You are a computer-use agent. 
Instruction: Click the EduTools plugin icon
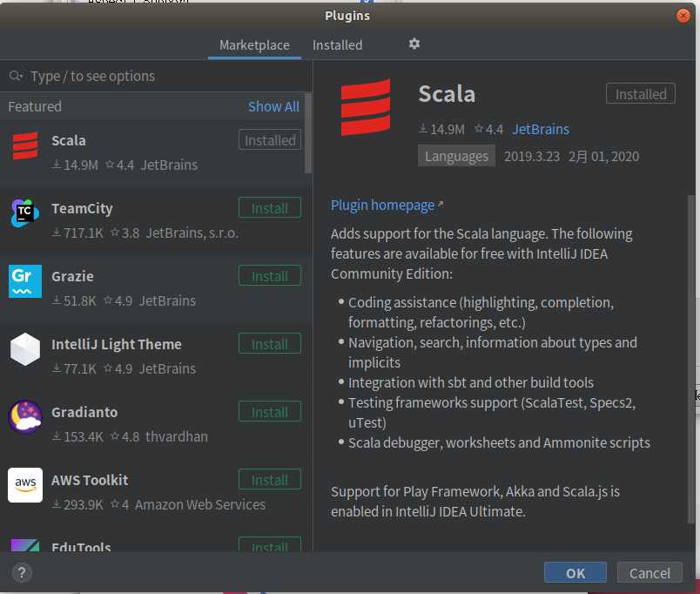pyautogui.click(x=25, y=545)
